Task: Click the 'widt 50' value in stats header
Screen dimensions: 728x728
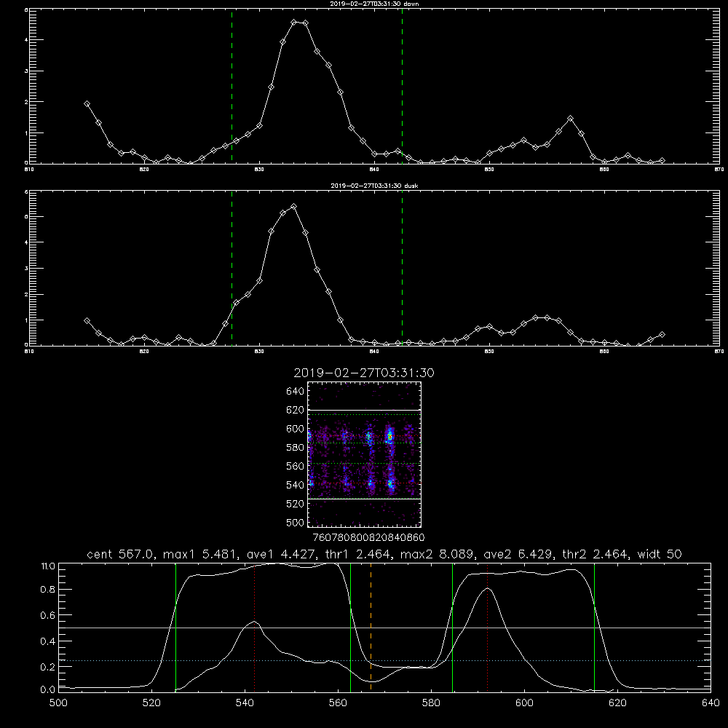Action: coord(660,554)
